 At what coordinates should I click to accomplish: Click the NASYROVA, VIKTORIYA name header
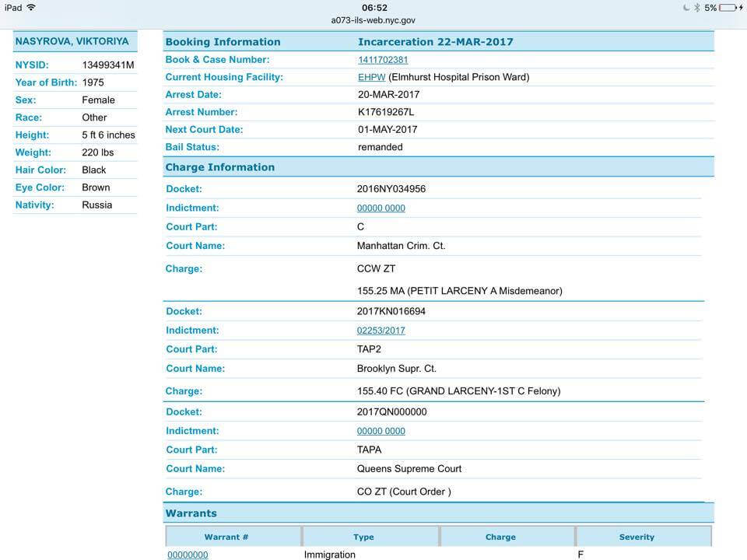72,41
